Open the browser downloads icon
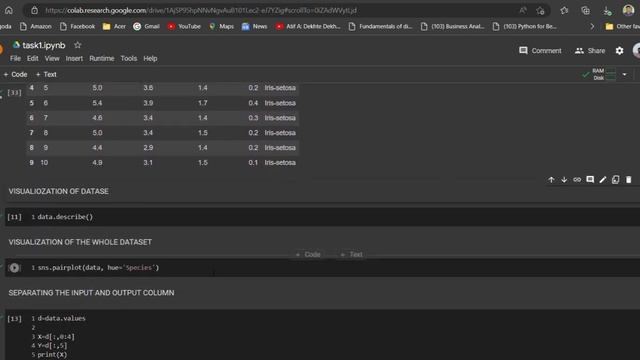640x360 pixels. [607, 11]
